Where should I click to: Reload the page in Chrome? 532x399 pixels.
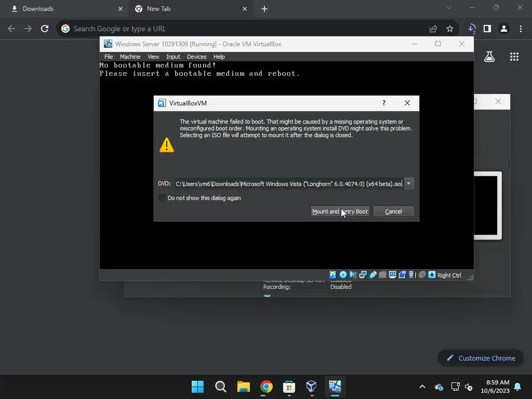pyautogui.click(x=45, y=29)
